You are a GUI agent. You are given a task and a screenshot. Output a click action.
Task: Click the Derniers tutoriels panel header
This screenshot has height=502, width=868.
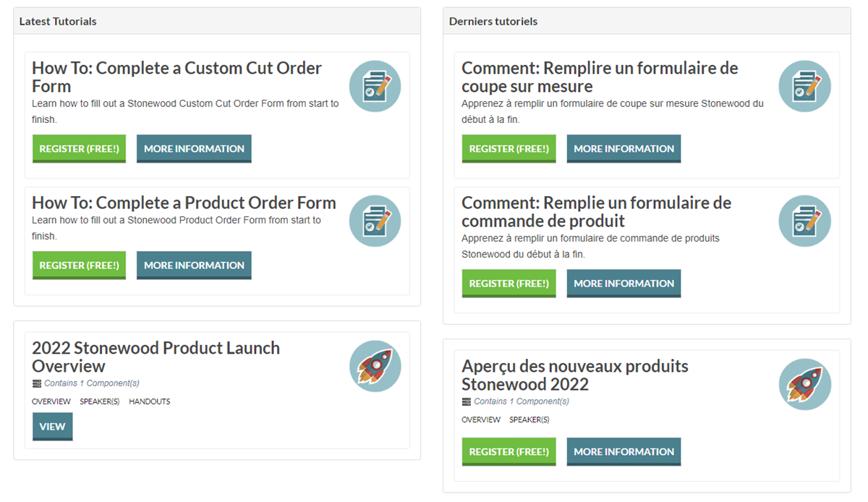pos(493,22)
